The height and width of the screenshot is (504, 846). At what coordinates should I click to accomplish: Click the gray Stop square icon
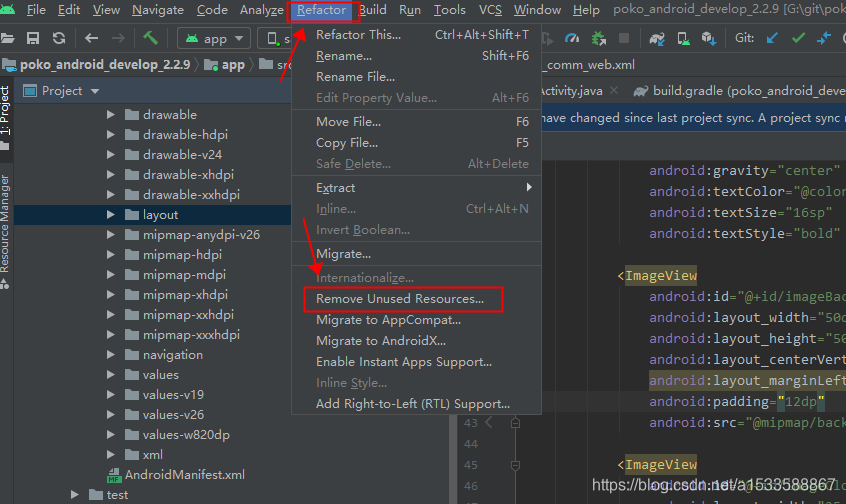[624, 38]
